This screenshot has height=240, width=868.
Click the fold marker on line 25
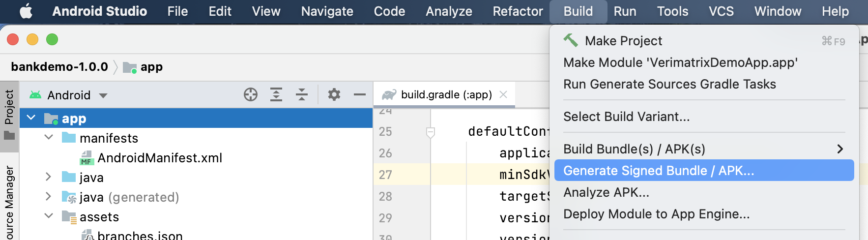point(431,132)
